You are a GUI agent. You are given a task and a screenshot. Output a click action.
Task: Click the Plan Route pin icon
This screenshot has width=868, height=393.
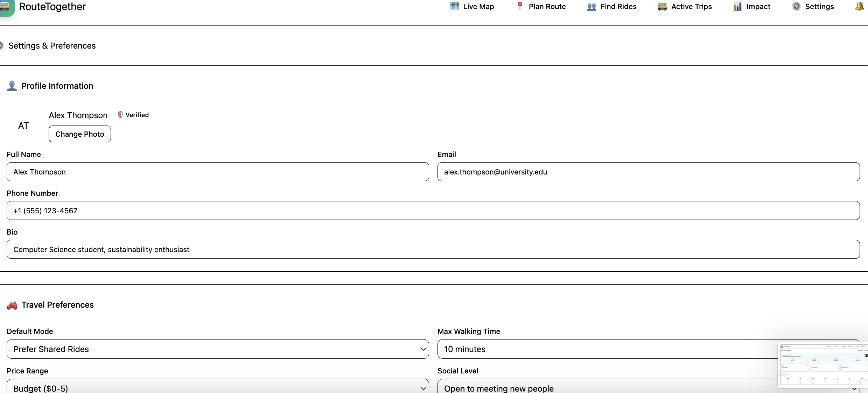pos(520,6)
